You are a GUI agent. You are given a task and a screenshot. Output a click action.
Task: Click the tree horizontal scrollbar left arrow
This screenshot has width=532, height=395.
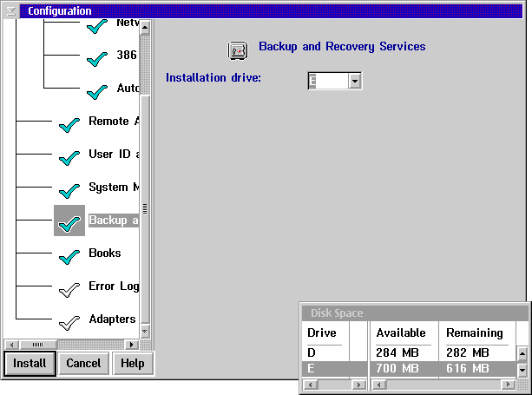(12, 345)
